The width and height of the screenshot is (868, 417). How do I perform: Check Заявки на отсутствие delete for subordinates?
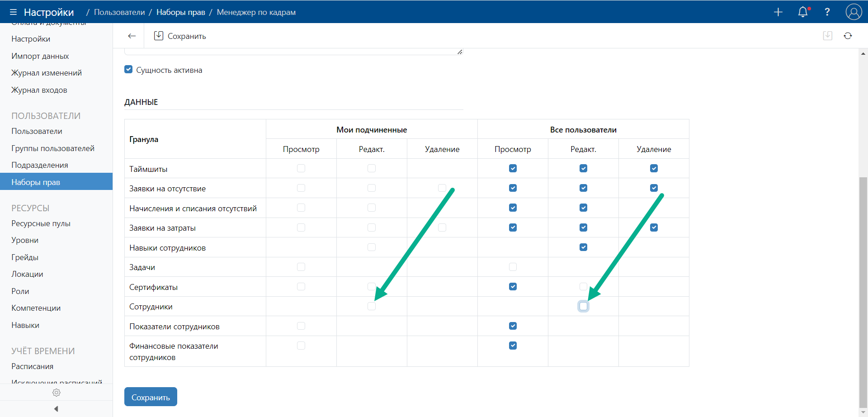tap(442, 188)
